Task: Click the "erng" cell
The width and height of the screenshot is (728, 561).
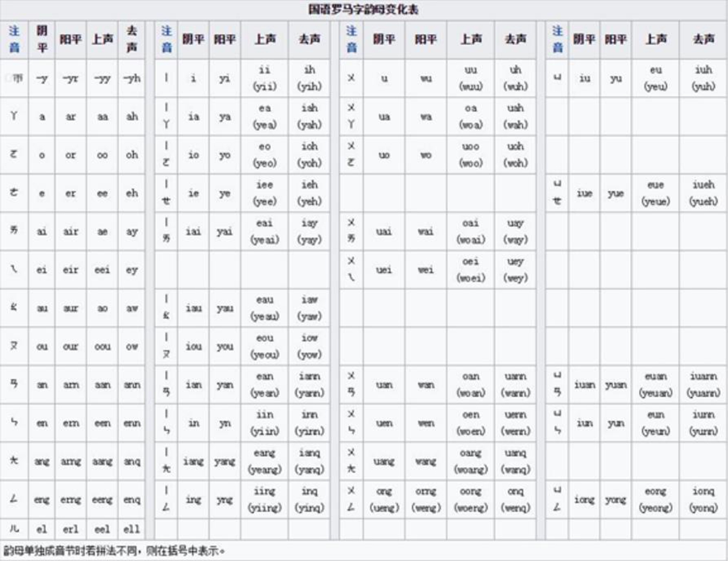Action: pos(71,500)
